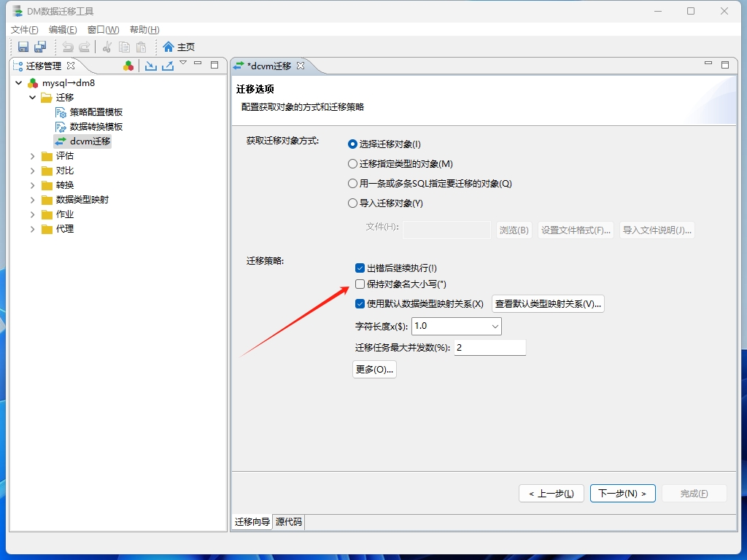Select 用一条或多条SQL指定要迁移的对象(Q) option

coord(352,183)
